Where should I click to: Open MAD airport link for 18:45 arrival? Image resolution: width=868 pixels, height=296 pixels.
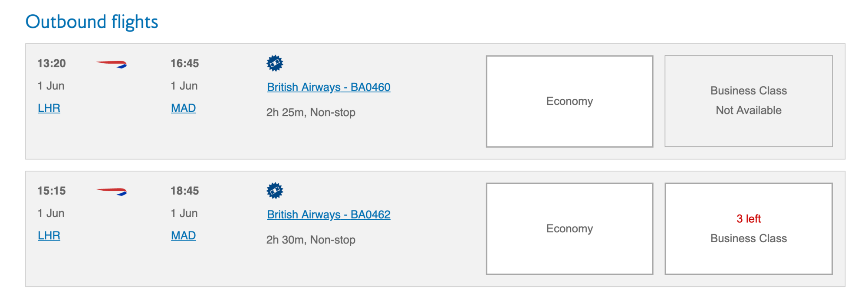point(183,235)
